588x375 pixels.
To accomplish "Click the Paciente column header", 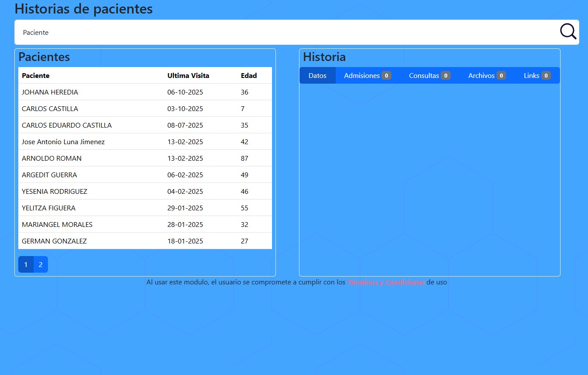I will (36, 76).
